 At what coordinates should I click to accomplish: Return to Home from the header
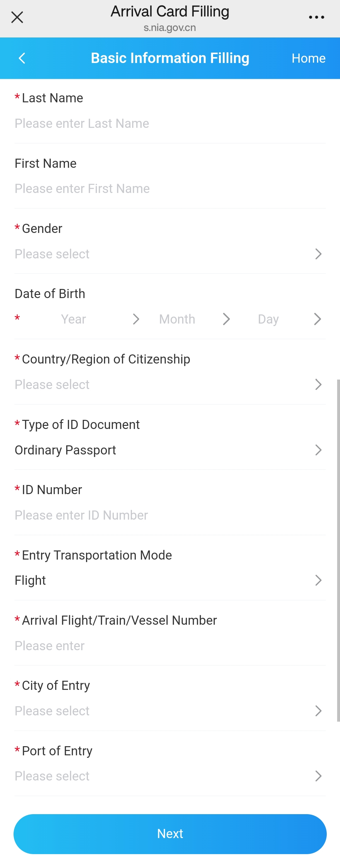point(308,58)
